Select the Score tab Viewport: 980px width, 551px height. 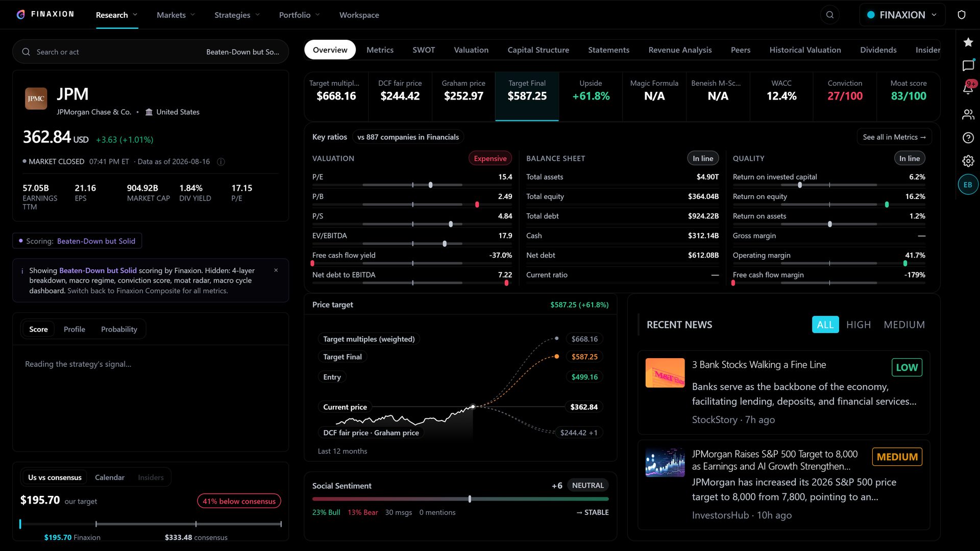point(38,329)
